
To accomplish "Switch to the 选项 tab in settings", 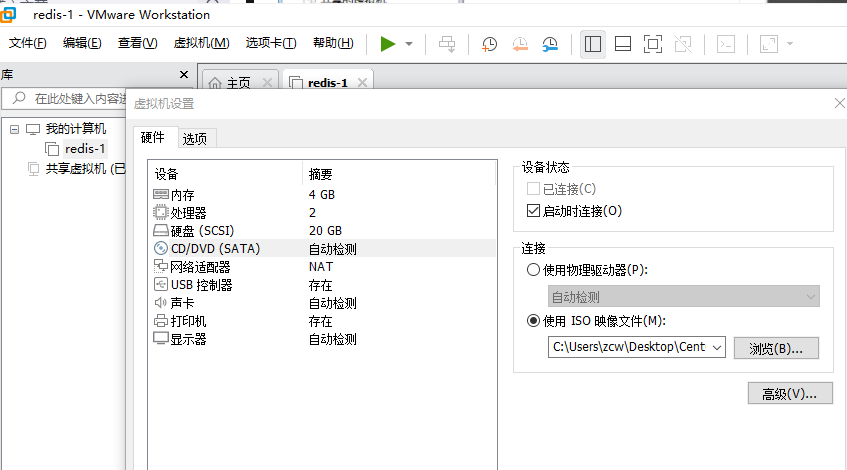I will coord(194,139).
